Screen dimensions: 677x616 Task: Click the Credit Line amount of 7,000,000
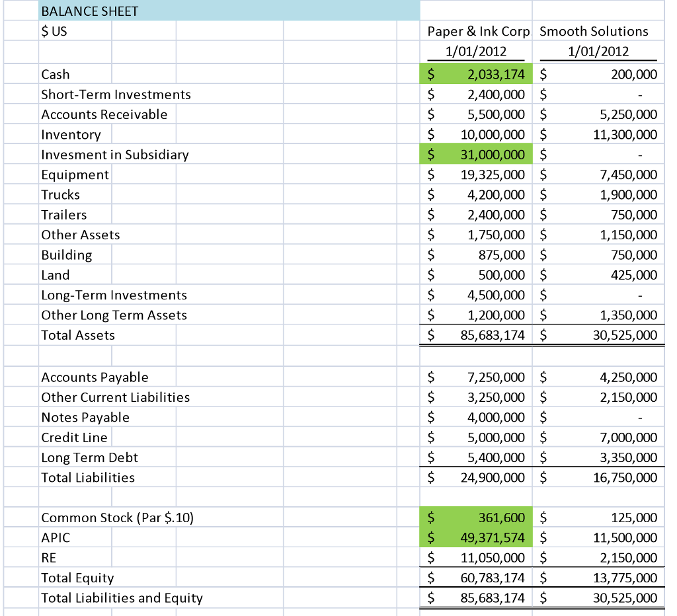pos(598,437)
